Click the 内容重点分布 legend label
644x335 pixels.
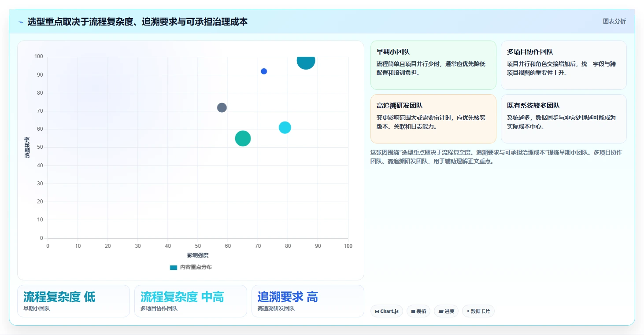[196, 267]
